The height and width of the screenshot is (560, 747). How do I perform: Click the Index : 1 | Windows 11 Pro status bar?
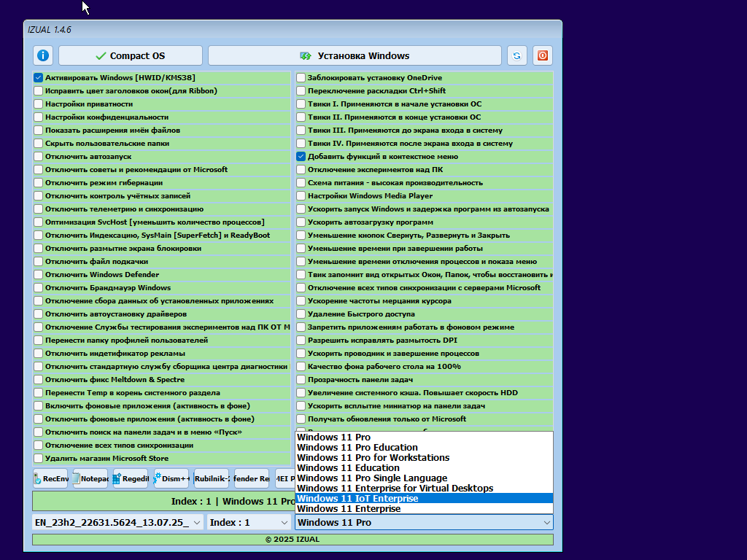pos(163,502)
